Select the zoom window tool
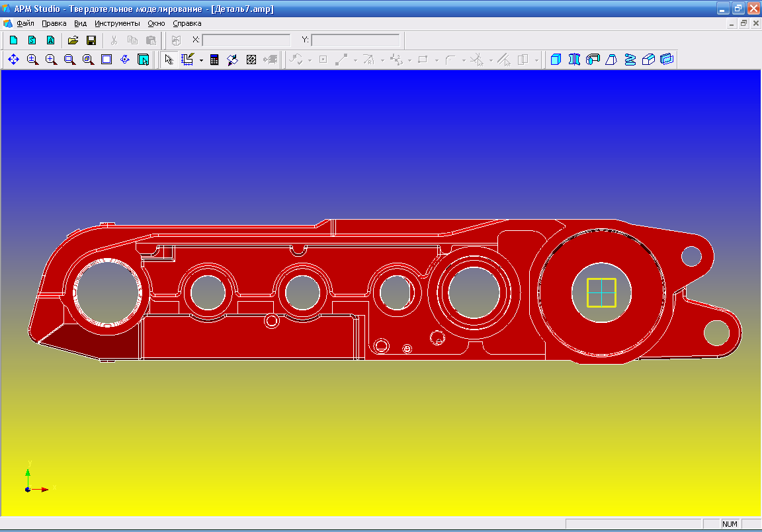The width and height of the screenshot is (762, 532). [69, 60]
